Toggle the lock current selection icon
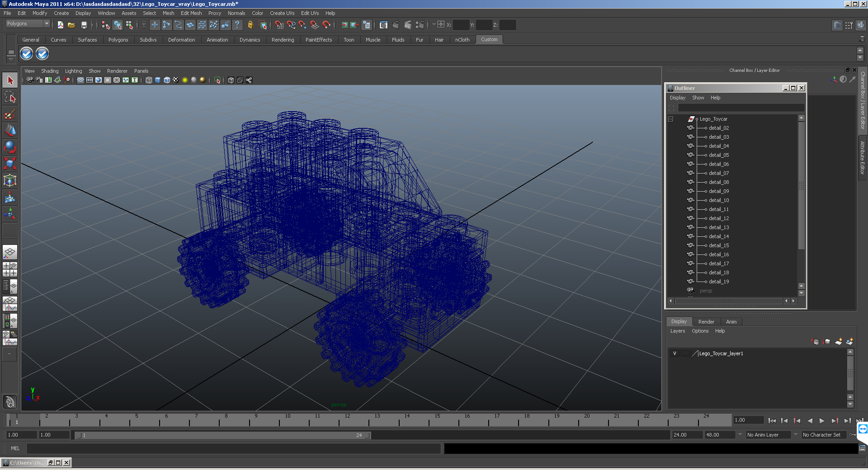 250,25
